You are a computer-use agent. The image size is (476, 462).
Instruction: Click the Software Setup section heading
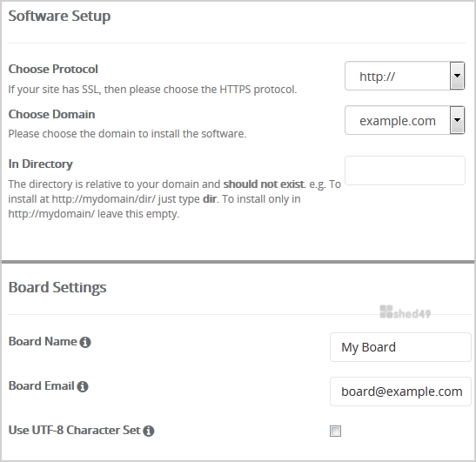pos(59,16)
